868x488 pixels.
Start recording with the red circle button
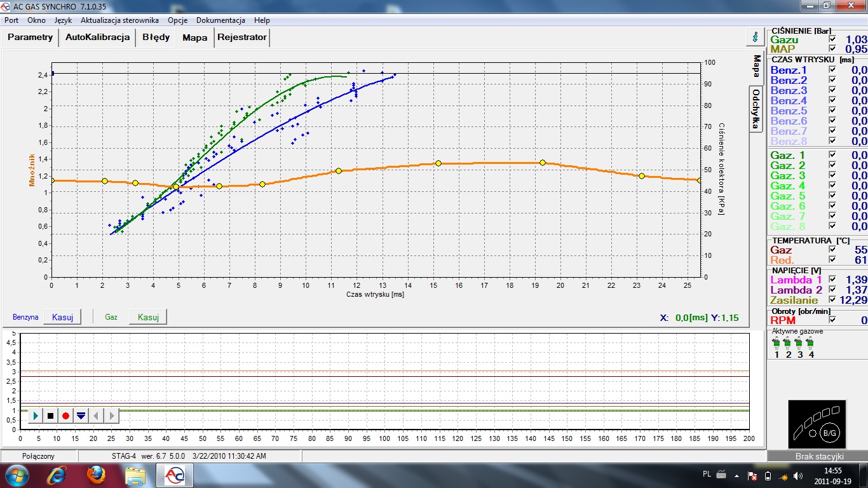click(65, 416)
